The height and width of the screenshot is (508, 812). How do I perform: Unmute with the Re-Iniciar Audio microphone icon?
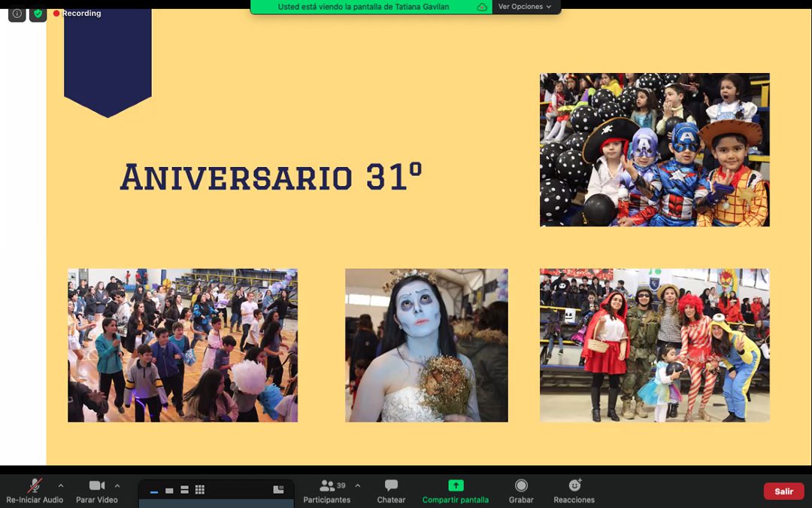[35, 485]
